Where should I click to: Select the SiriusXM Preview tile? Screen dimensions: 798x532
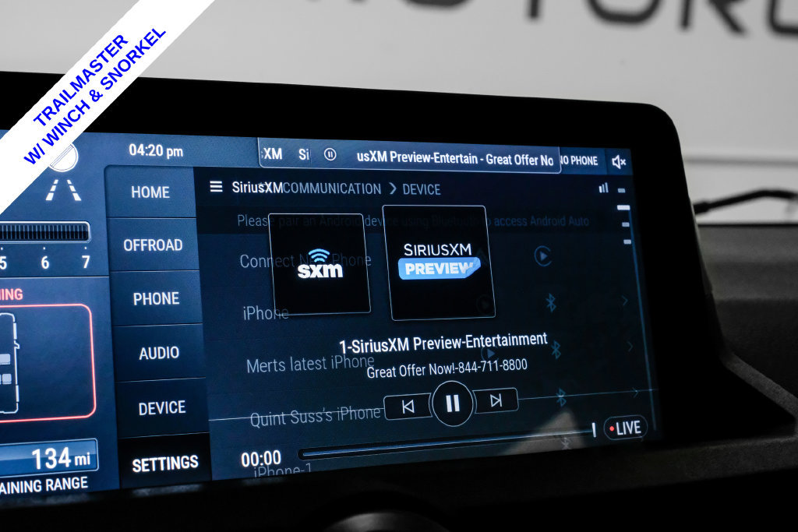pos(439,262)
